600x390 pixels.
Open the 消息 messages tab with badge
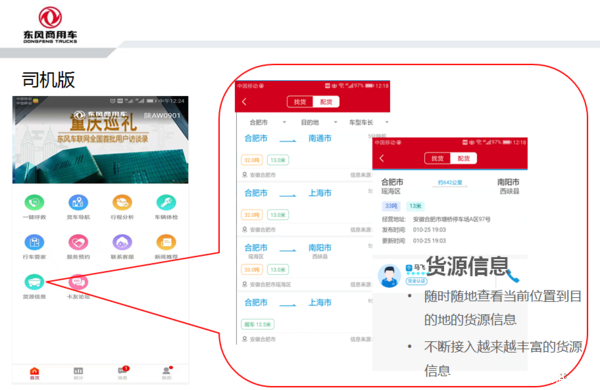(123, 372)
